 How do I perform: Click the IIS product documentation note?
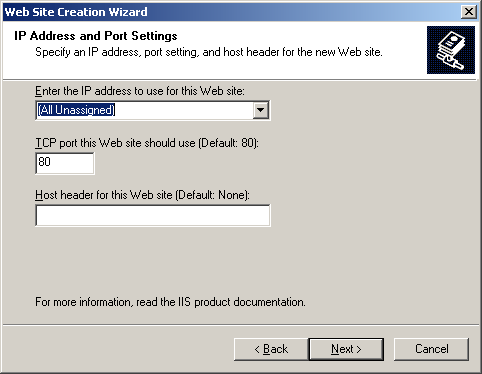pos(170,302)
